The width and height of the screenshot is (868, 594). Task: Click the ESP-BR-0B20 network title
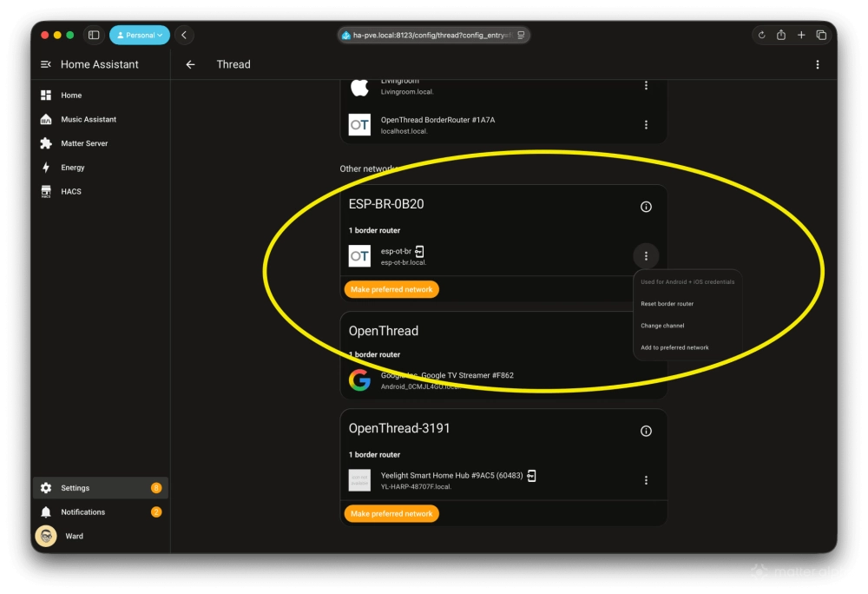[x=386, y=204]
